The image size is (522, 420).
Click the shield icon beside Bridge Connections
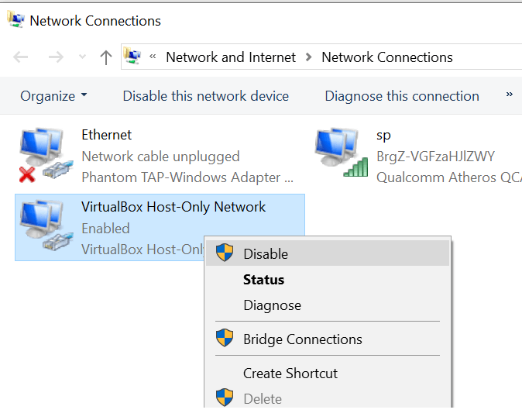(225, 339)
